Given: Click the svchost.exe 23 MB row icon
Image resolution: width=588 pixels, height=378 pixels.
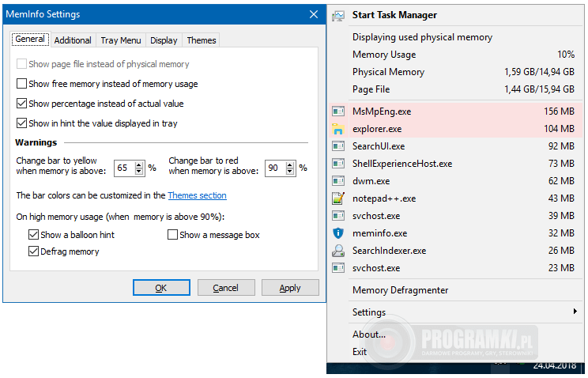Looking at the screenshot, I should (x=338, y=268).
